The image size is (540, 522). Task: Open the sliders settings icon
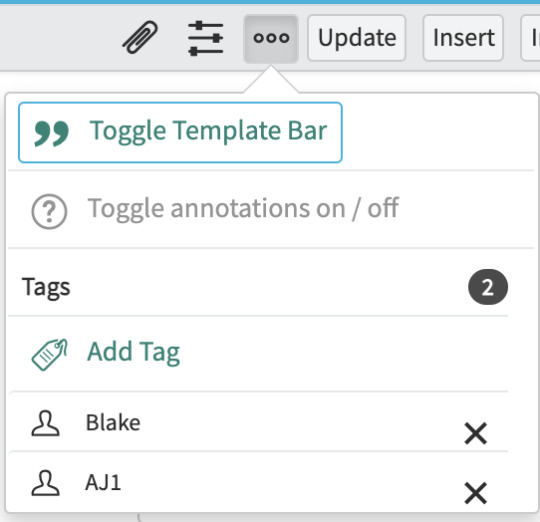click(206, 38)
